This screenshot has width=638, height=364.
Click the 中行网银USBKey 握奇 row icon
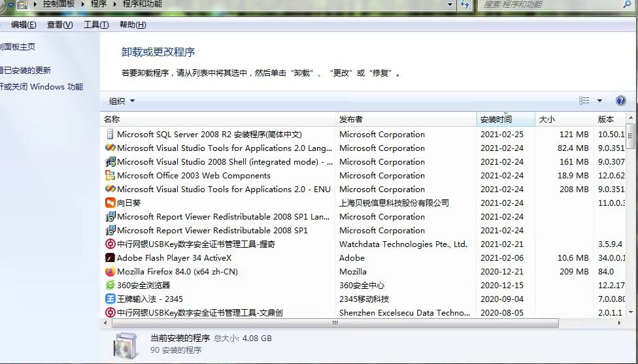pyautogui.click(x=110, y=244)
